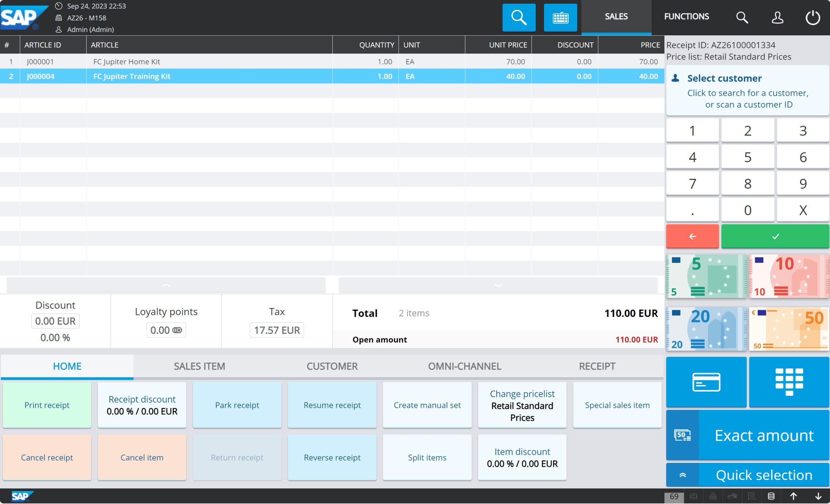This screenshot has width=830, height=504.
Task: Open the FUNCTIONS tab
Action: click(x=686, y=17)
